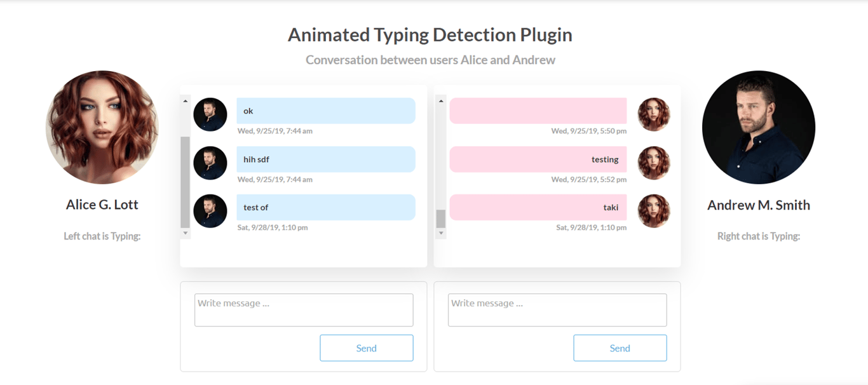
Task: Click Andrew's avatar beside the 'ok' message
Action: click(210, 114)
